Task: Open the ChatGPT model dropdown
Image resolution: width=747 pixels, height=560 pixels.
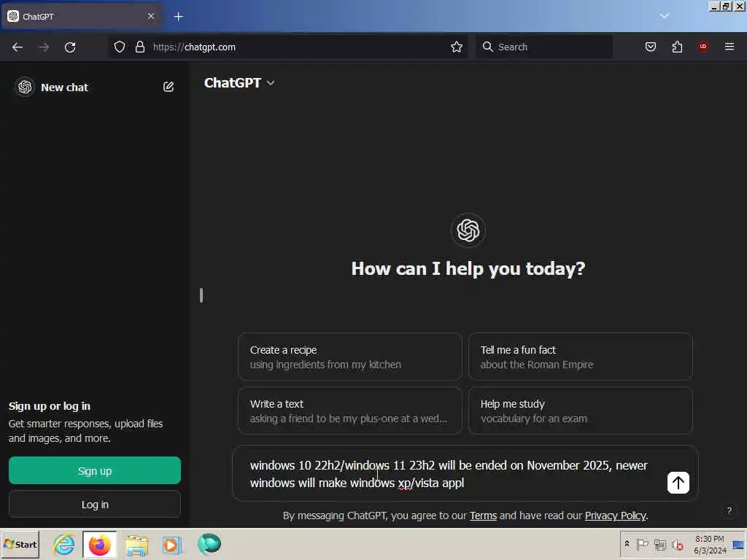Action: click(239, 83)
